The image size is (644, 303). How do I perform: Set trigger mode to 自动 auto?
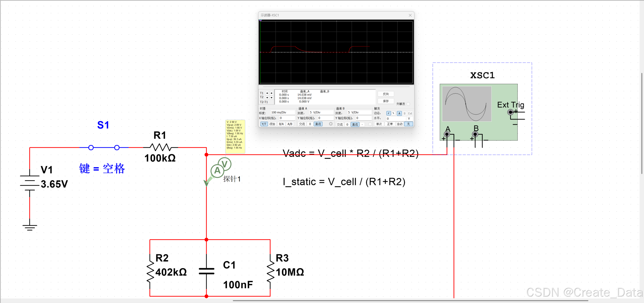[x=400, y=124]
